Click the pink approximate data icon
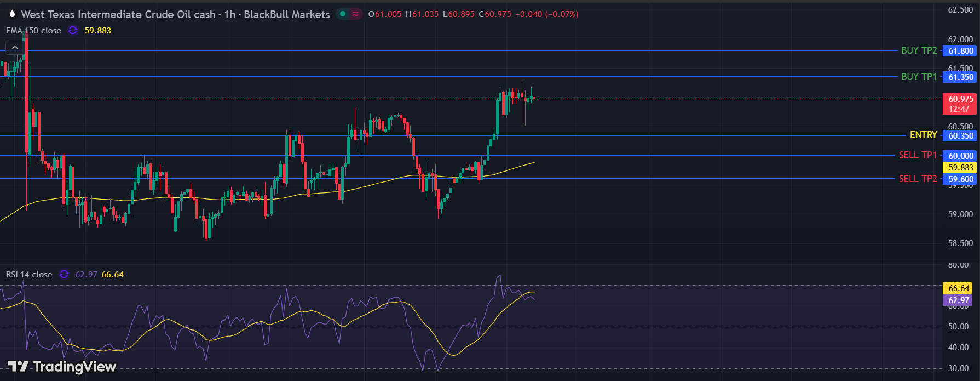 (x=356, y=14)
